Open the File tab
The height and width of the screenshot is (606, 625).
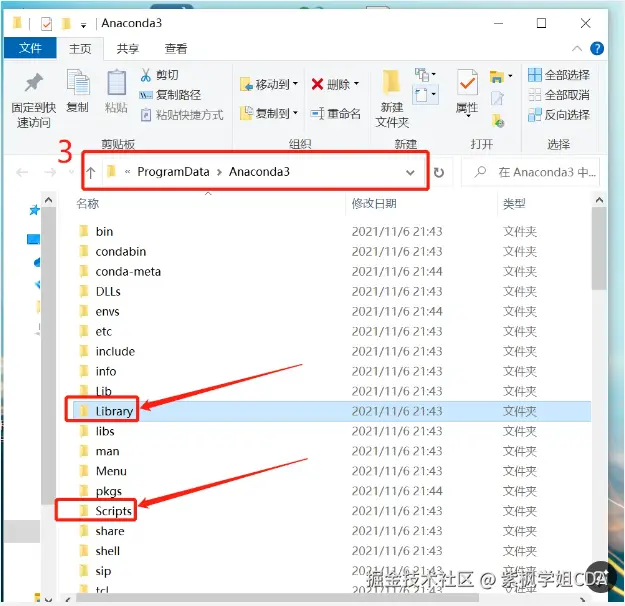pyautogui.click(x=30, y=48)
